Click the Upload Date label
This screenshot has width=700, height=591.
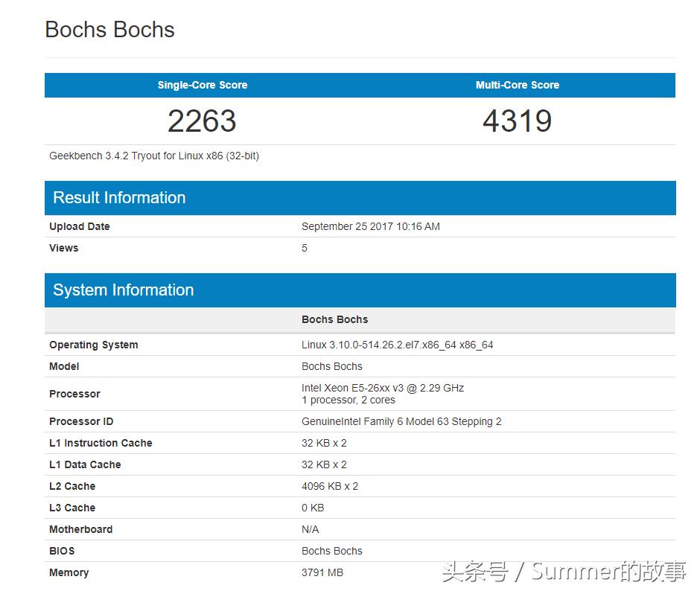(80, 226)
